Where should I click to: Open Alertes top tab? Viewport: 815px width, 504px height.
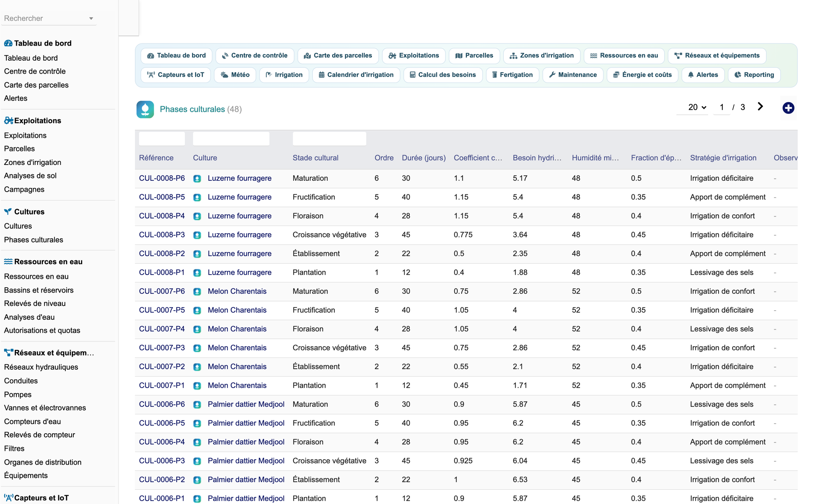(x=703, y=75)
